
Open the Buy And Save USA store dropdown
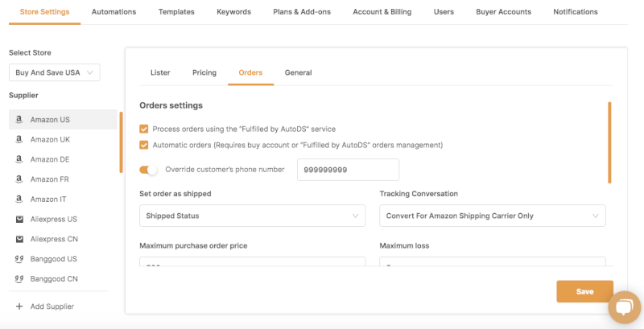54,73
